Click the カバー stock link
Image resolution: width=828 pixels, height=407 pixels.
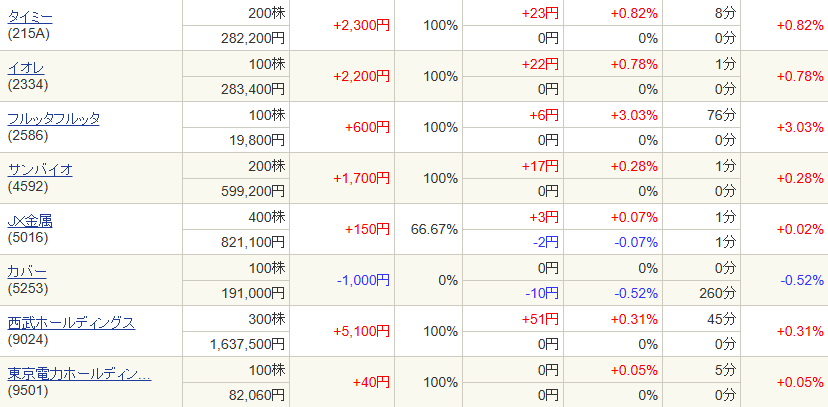click(x=27, y=271)
